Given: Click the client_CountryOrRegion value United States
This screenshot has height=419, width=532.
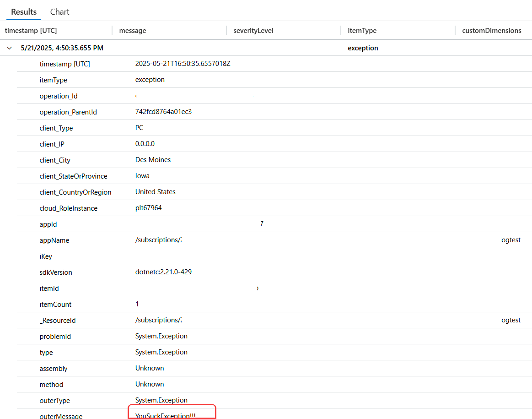Looking at the screenshot, I should [155, 192].
